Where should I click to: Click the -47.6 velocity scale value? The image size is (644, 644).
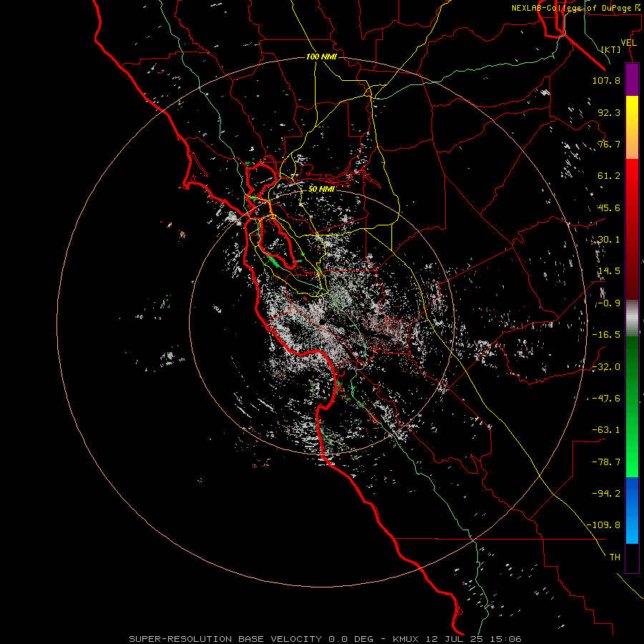click(x=606, y=399)
